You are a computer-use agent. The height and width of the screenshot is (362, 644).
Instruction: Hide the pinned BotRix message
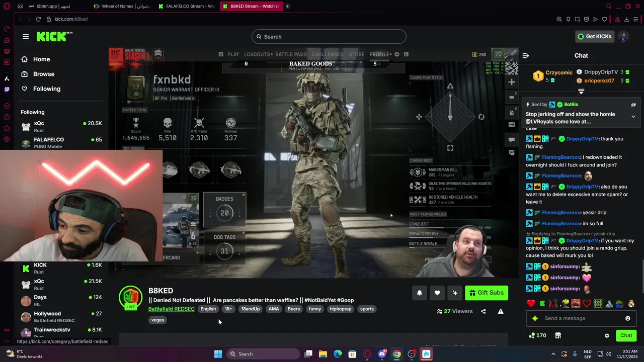click(633, 105)
